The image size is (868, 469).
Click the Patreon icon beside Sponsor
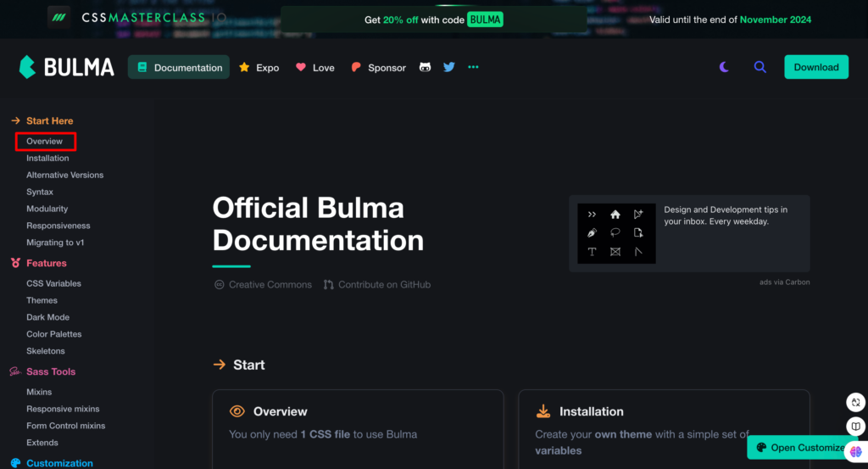point(356,67)
